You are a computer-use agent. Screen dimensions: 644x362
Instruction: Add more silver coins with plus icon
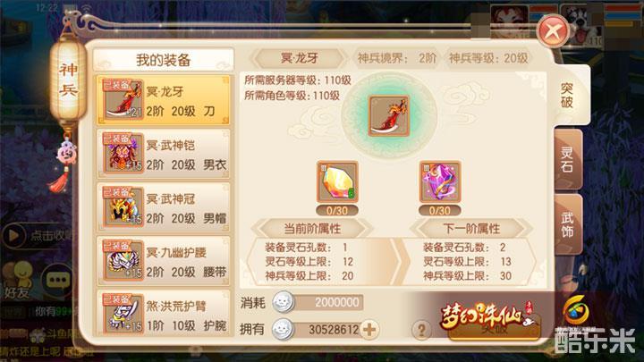(x=369, y=329)
